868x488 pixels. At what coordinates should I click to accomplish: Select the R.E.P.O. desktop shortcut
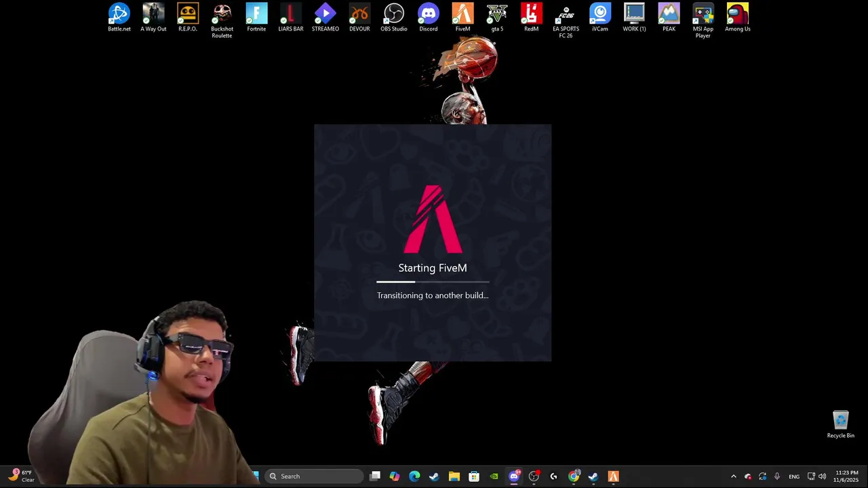tap(188, 18)
